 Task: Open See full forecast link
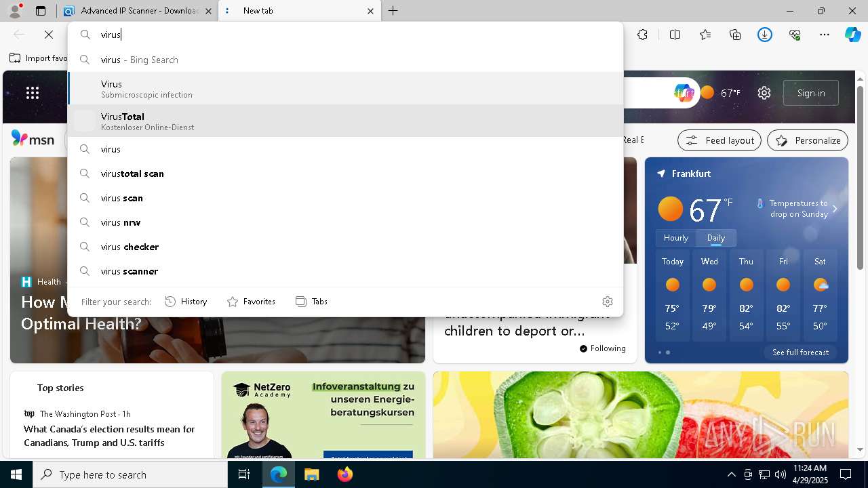(x=800, y=352)
